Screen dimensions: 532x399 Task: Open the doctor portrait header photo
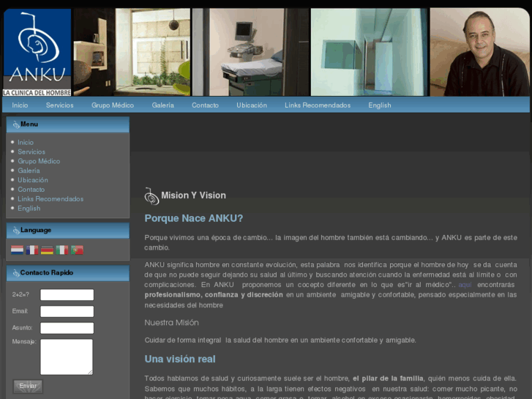[479, 52]
